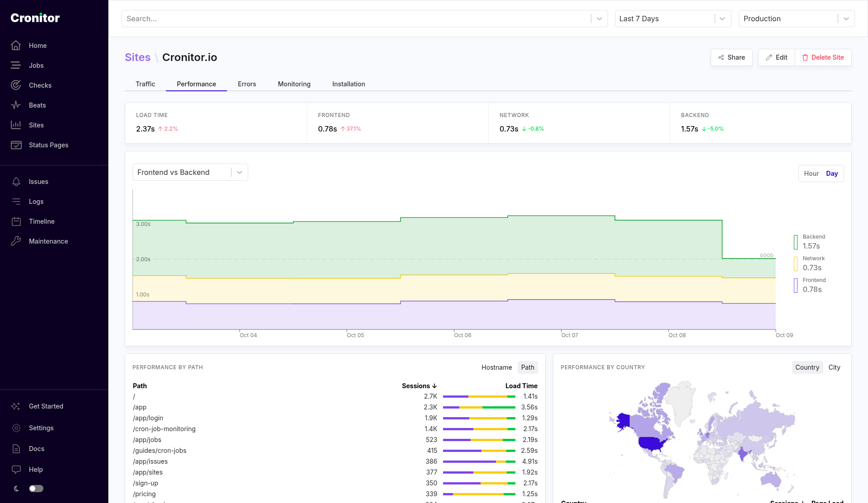
Task: Click the Timeline calendar icon
Action: 16,221
